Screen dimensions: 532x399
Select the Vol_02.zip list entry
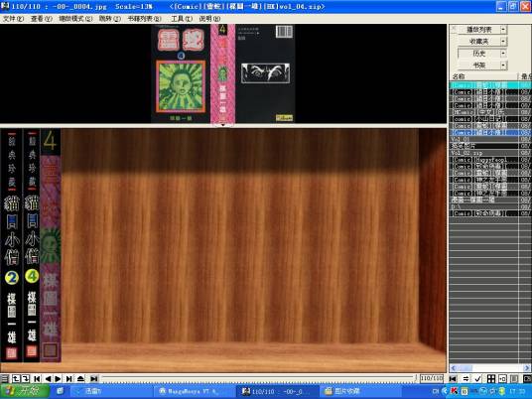point(490,153)
